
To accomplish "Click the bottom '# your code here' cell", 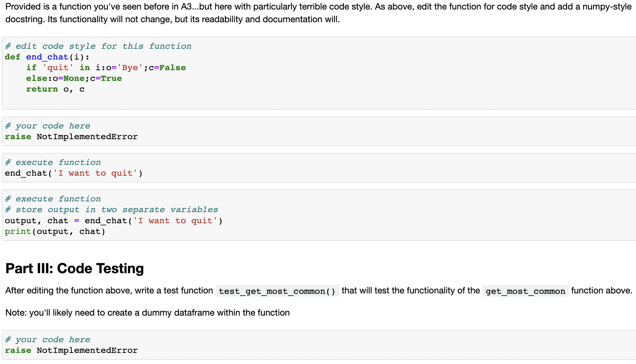I will coord(47,339).
